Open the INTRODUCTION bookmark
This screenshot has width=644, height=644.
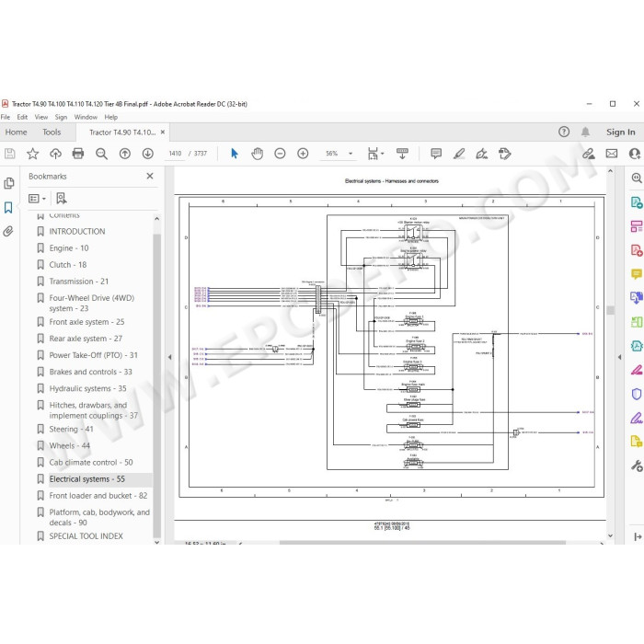(x=77, y=231)
